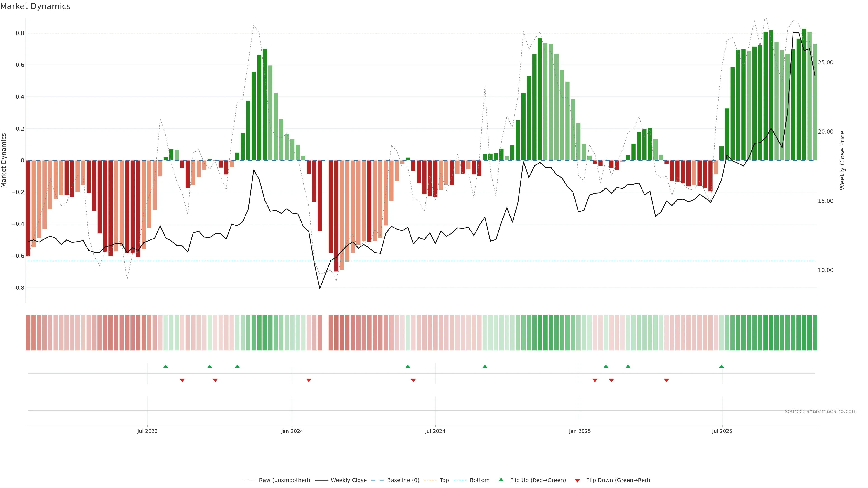Click the green triangle icon in the legend
The height and width of the screenshot is (488, 868).
[501, 480]
